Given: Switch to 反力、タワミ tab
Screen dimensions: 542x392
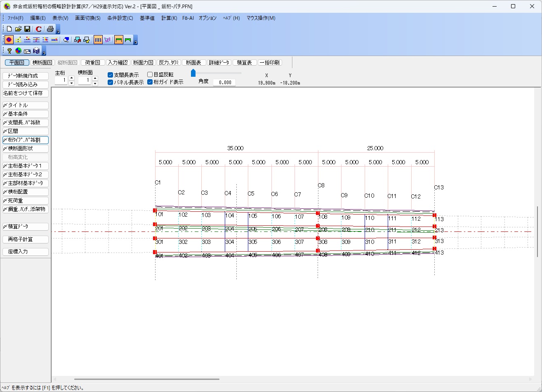Looking at the screenshot, I should [168, 63].
